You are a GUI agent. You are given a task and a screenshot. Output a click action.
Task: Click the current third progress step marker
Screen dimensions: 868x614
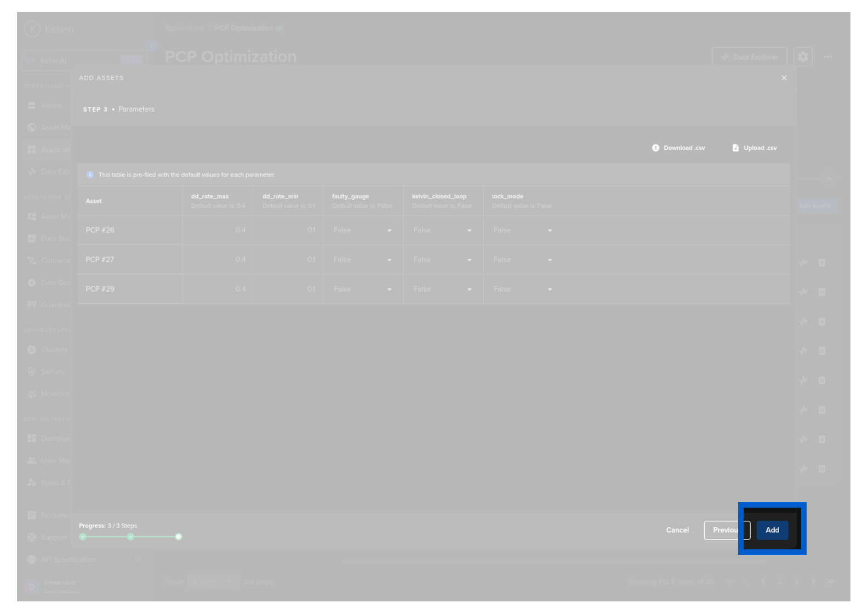coord(178,537)
